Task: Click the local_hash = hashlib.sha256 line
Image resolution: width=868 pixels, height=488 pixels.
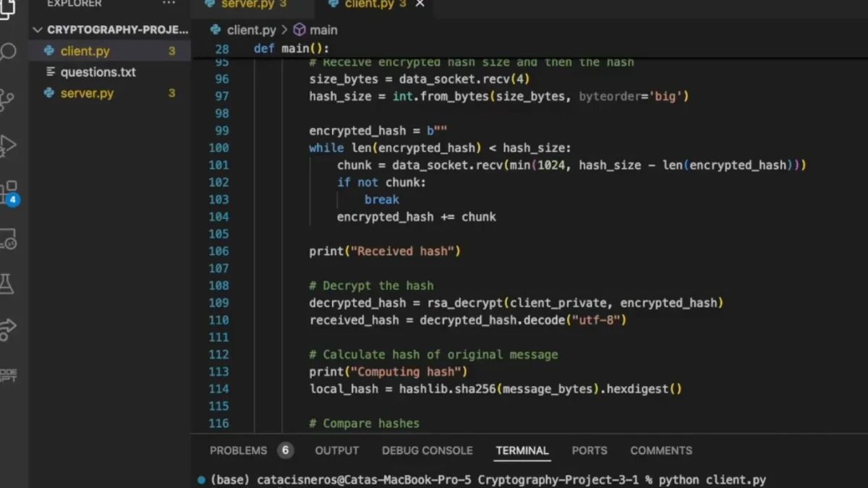Action: 495,389
